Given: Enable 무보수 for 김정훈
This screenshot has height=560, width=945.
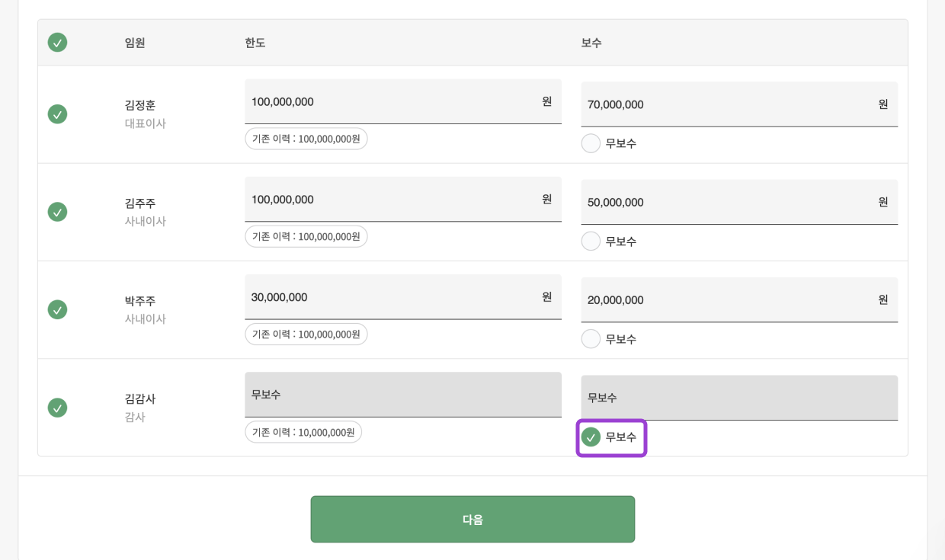Looking at the screenshot, I should 591,142.
